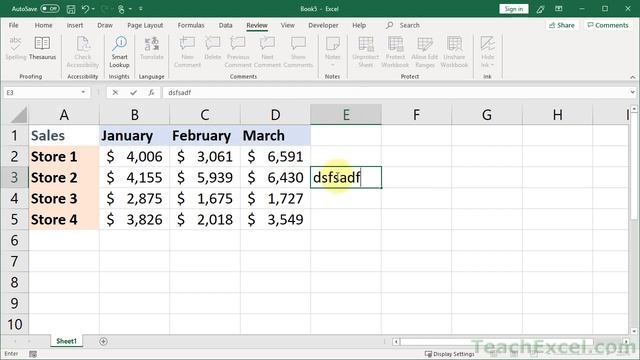Click the vertical scrollbar up arrow
This screenshot has height=360, width=640.
(634, 109)
